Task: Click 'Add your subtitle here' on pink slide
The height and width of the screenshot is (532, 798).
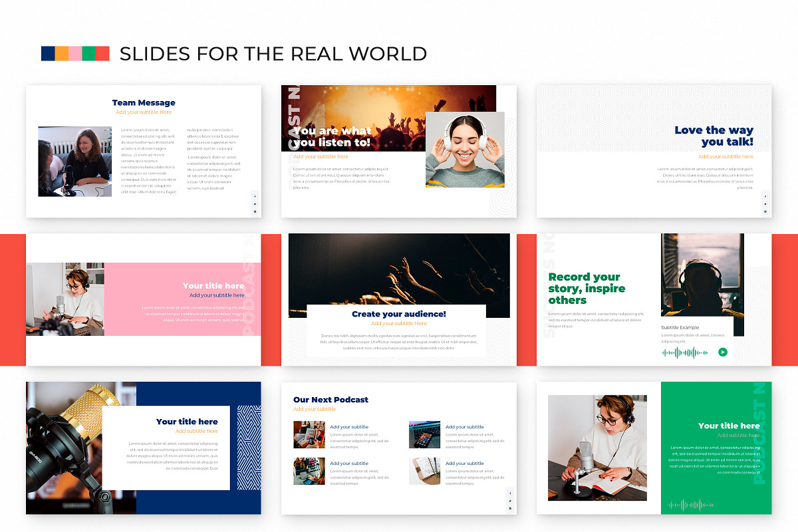Action: pos(217,295)
